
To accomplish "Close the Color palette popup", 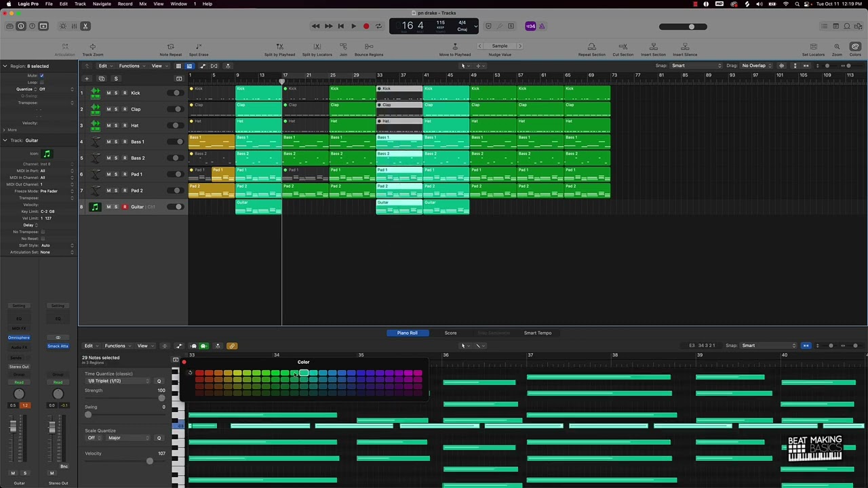I will pyautogui.click(x=184, y=362).
